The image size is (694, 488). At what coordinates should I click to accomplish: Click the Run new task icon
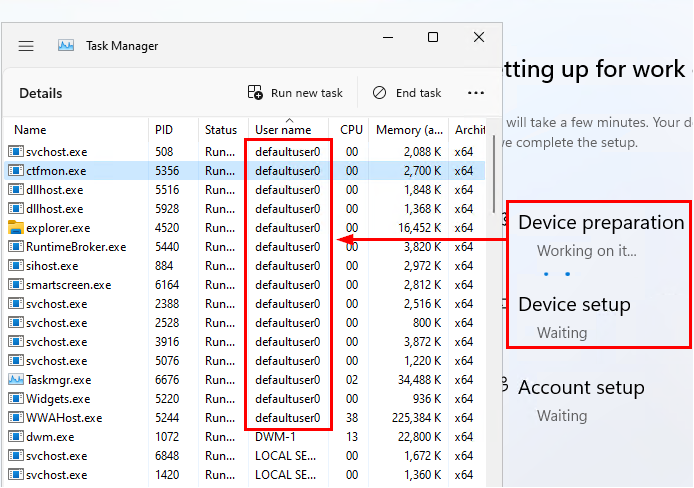256,93
